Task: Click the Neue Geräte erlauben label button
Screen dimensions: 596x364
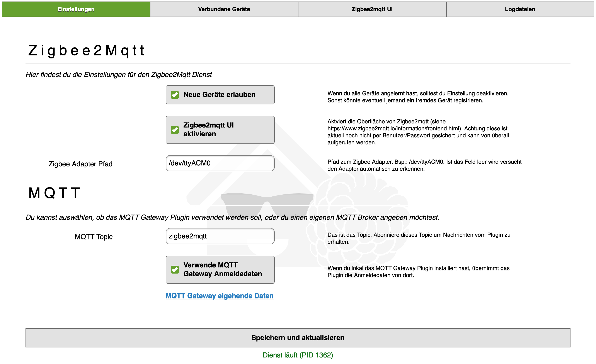Action: click(219, 95)
